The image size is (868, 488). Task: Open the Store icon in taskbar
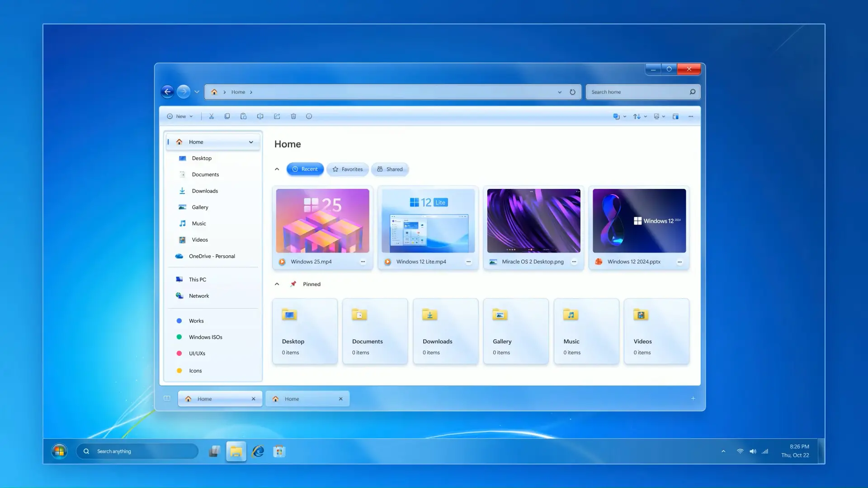coord(279,451)
